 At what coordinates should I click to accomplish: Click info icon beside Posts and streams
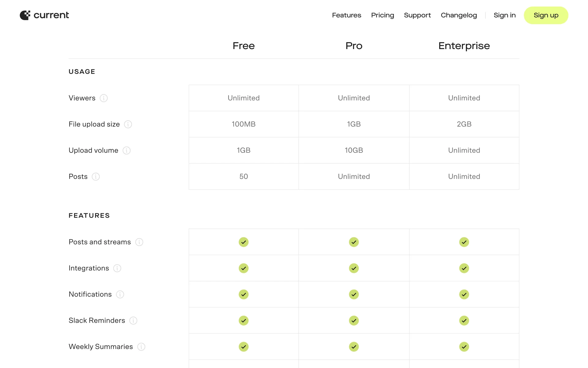pos(139,242)
